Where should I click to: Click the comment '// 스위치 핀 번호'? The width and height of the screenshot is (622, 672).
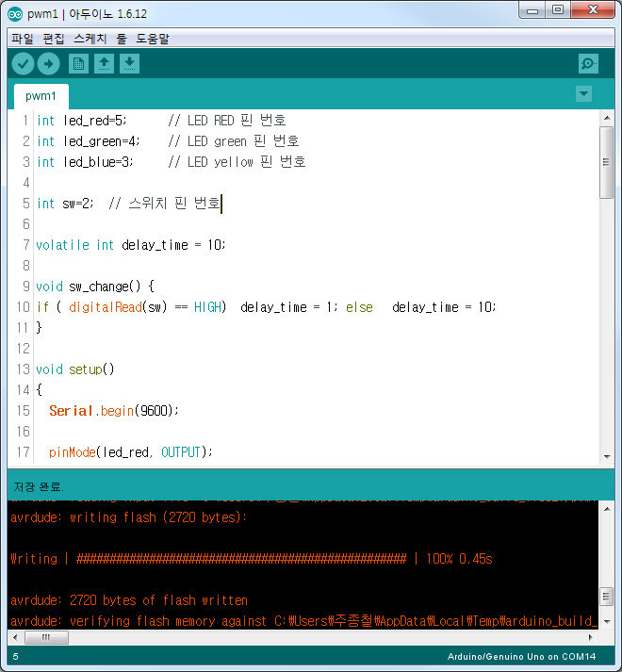tap(165, 204)
